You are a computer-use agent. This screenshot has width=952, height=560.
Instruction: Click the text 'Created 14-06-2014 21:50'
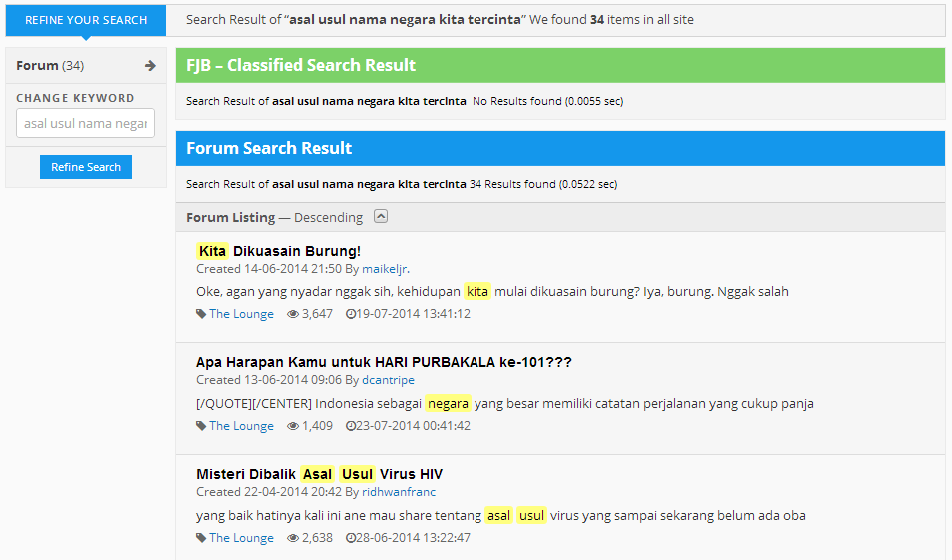(x=269, y=269)
